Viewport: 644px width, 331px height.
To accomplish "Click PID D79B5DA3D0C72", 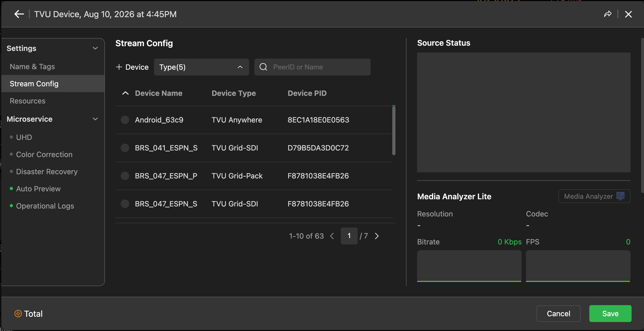I will (318, 148).
